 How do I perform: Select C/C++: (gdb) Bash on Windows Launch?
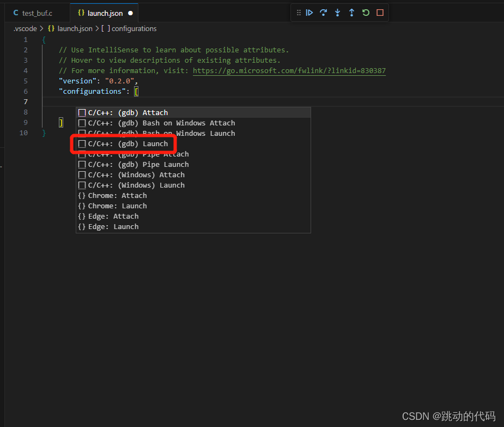tap(193, 133)
